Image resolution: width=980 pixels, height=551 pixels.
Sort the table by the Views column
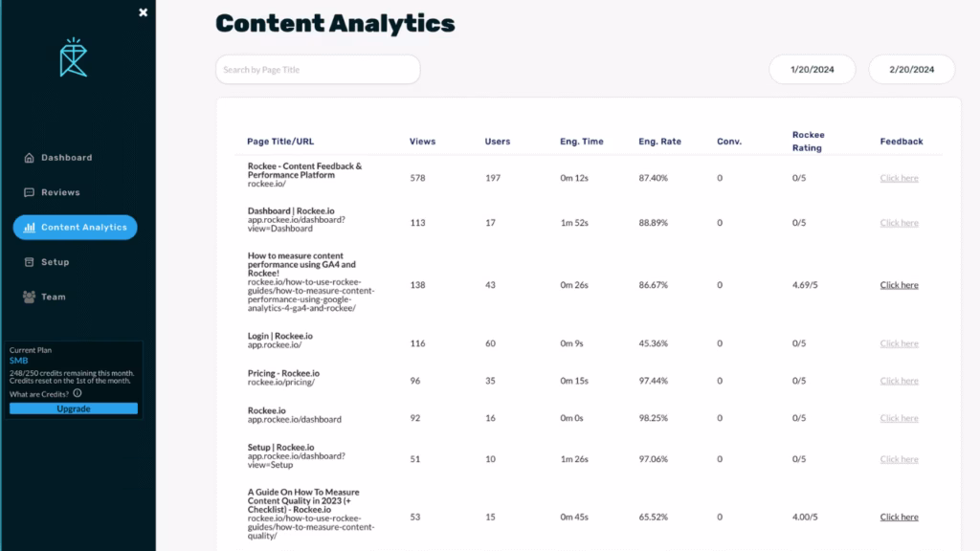(421, 141)
